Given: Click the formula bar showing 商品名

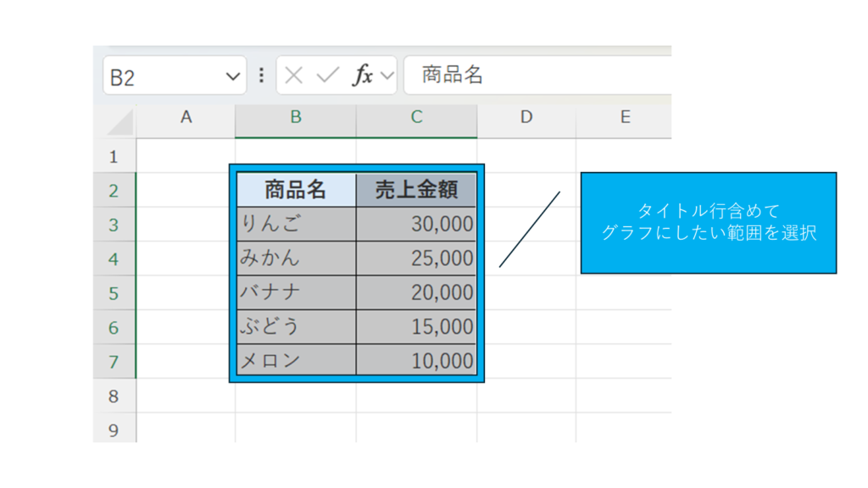Looking at the screenshot, I should (542, 75).
